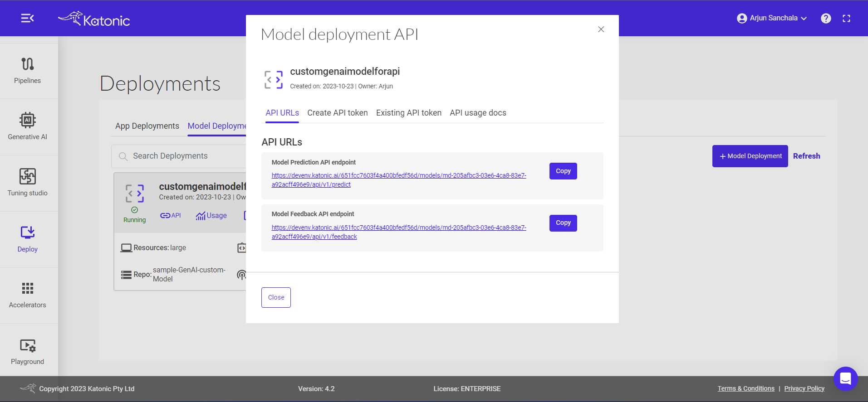Refresh the deployments list
This screenshot has width=868, height=402.
pyautogui.click(x=806, y=156)
